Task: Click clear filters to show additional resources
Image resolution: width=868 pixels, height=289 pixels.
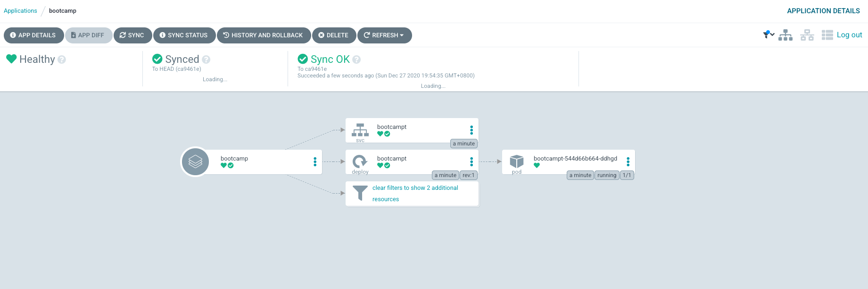Action: (415, 194)
